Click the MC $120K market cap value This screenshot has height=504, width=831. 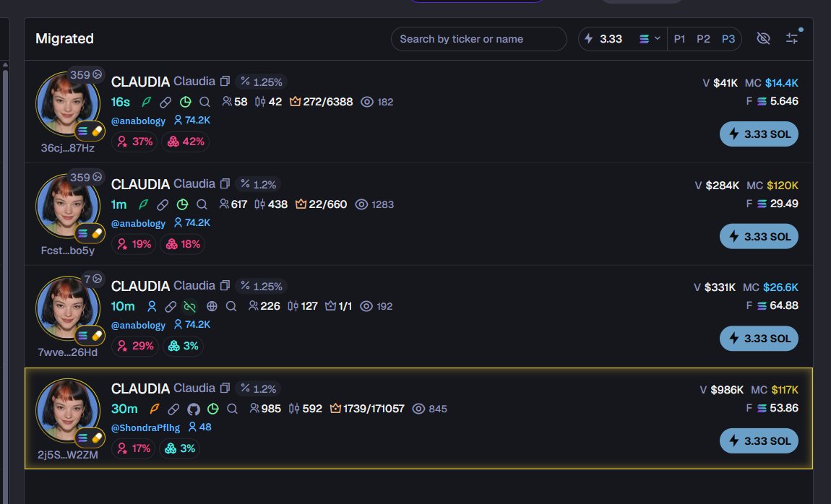tap(772, 186)
